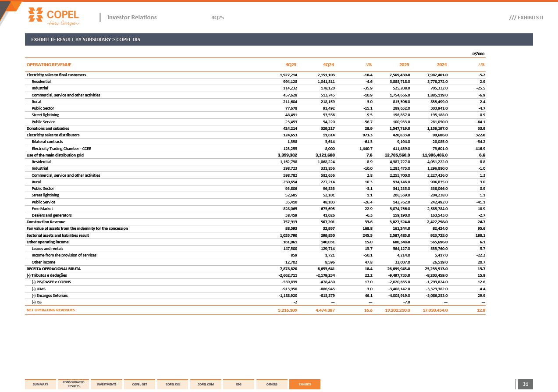The image size is (558, 392).
Task: Select the Construction Revenue row label
Action: coord(46,222)
